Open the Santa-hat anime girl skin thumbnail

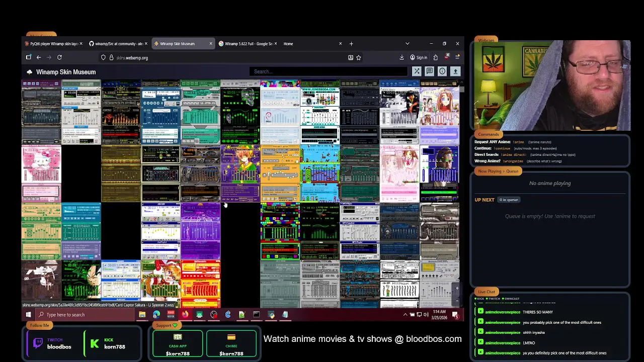pos(160,284)
